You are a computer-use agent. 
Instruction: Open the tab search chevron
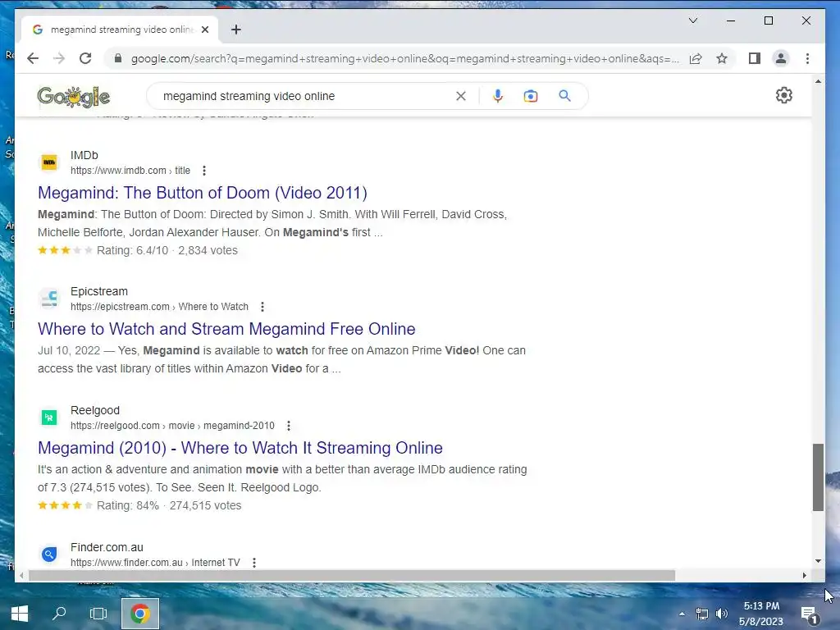pyautogui.click(x=692, y=21)
